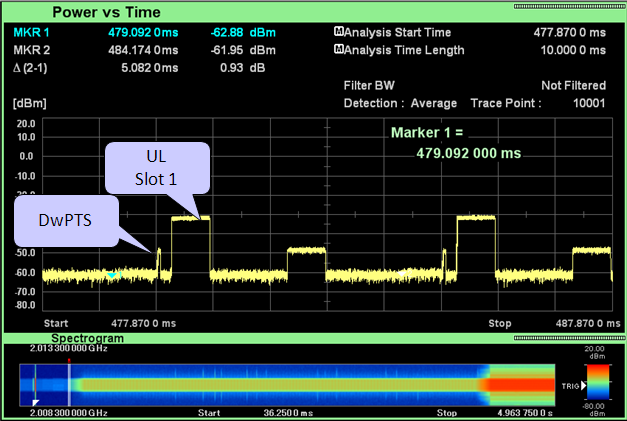The image size is (627, 421).
Task: Click the Analysis Time Length value
Action: click(x=572, y=50)
